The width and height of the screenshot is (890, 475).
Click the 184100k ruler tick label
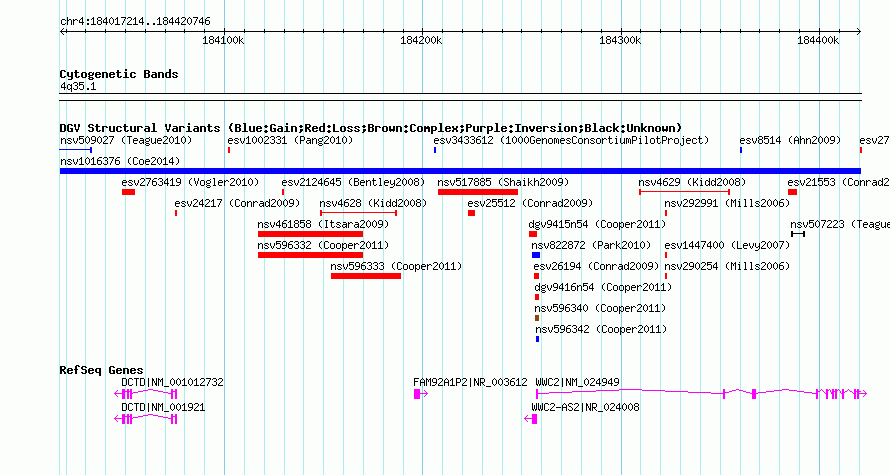pos(223,40)
